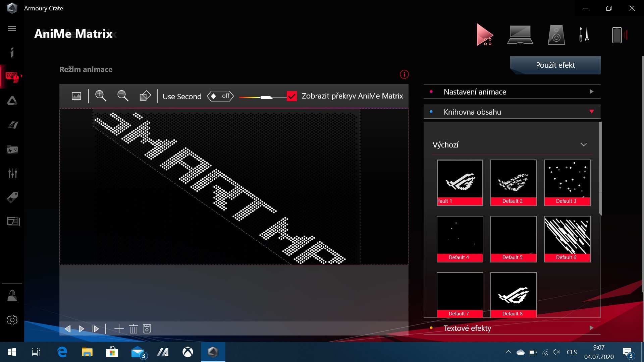Zoom in on the matrix preview
644x362 pixels.
coord(101,96)
